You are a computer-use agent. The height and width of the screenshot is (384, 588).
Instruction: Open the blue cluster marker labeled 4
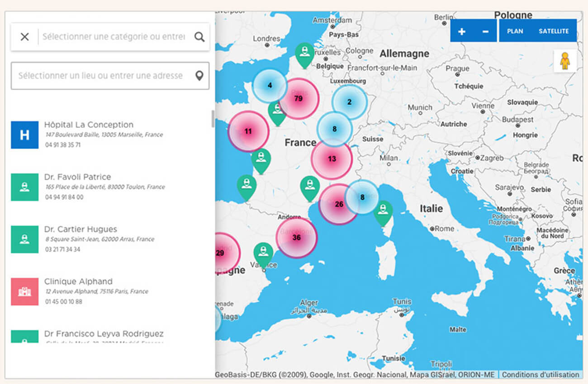270,85
